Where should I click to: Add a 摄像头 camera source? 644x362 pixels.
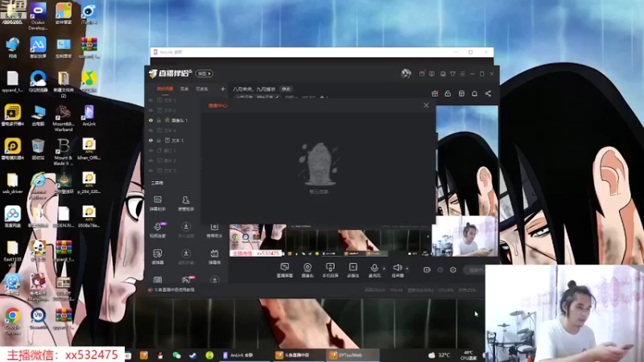point(308,269)
